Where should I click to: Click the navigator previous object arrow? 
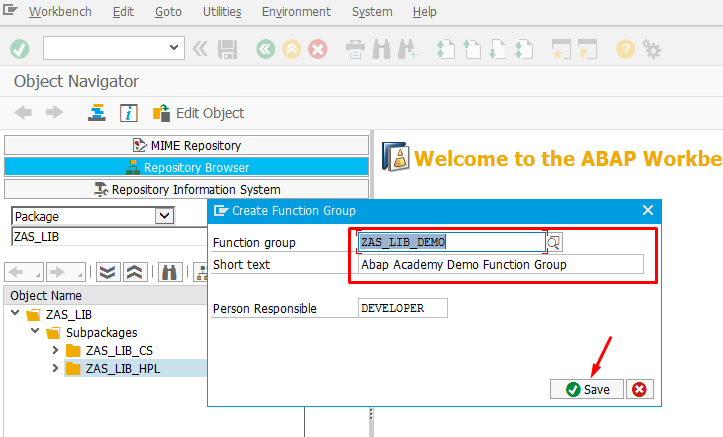24,272
